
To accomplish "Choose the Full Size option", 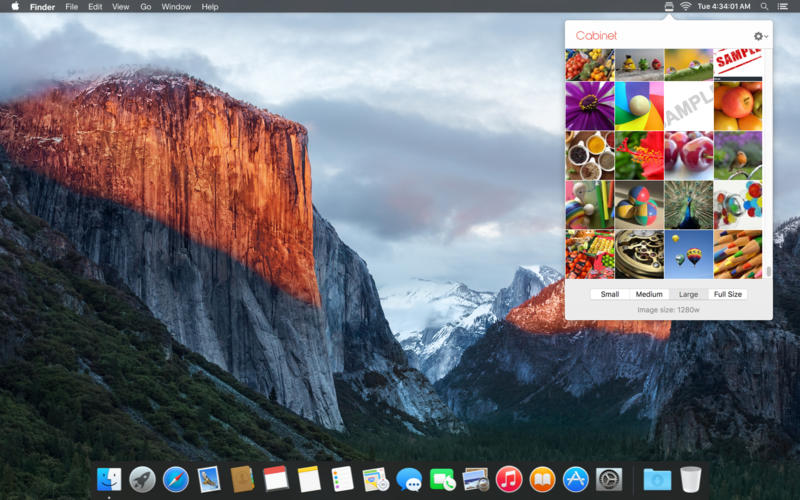I will pyautogui.click(x=728, y=294).
